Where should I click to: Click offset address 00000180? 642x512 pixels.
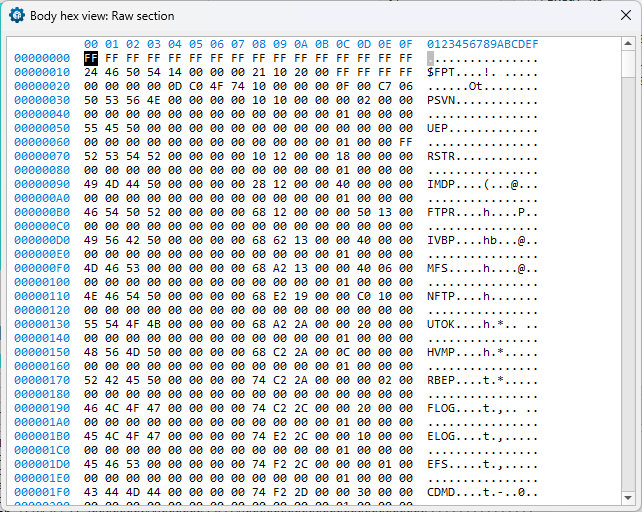pyautogui.click(x=42, y=394)
